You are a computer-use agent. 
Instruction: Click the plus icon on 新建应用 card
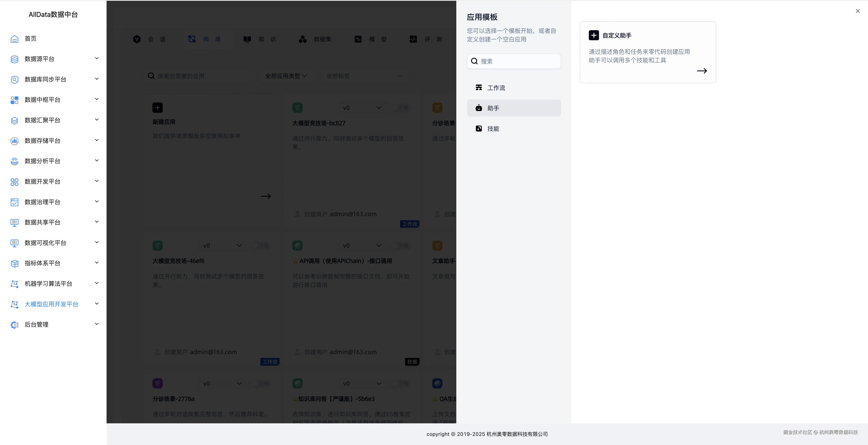158,107
